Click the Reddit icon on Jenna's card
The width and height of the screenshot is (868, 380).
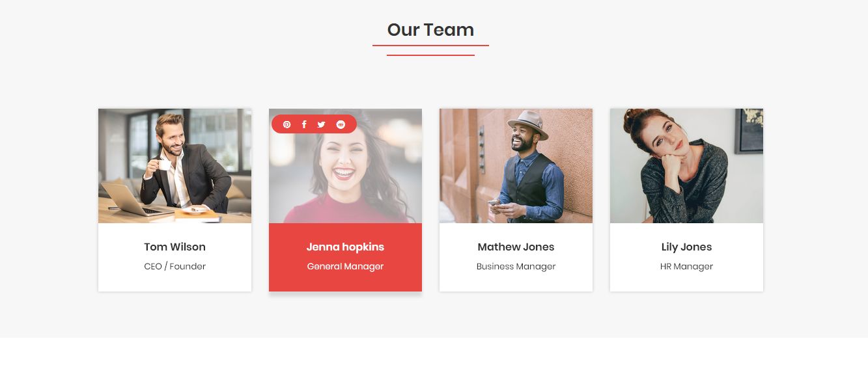click(x=341, y=124)
